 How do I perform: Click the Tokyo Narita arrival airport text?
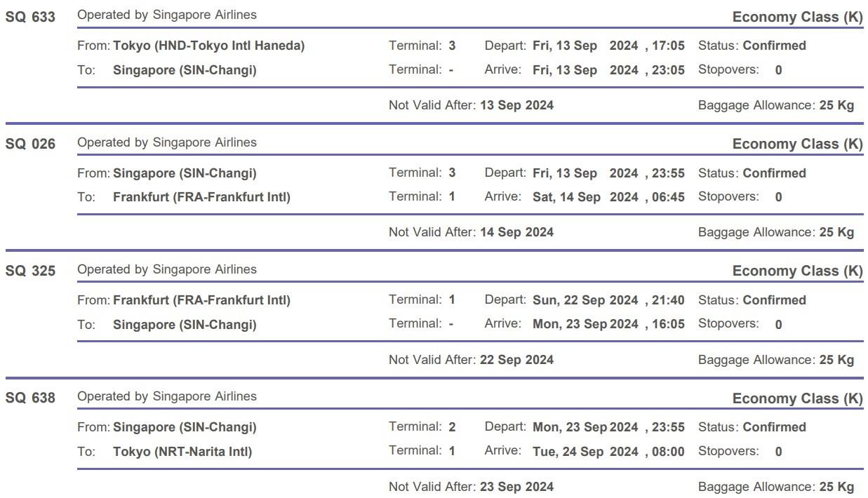tap(182, 452)
